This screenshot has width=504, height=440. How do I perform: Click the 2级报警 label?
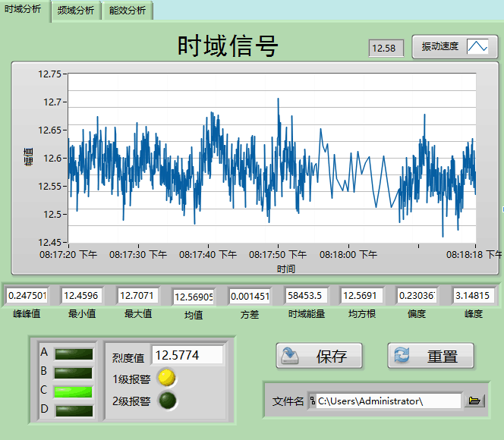131,401
